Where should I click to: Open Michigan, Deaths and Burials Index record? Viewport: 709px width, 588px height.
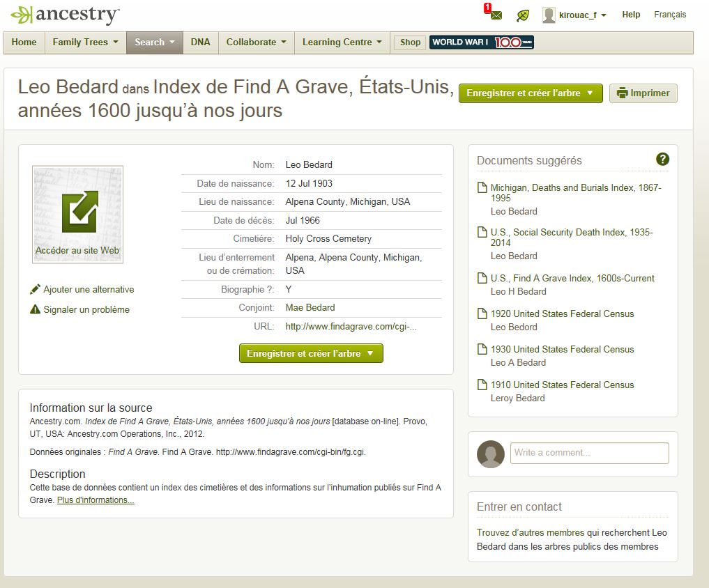pos(576,192)
